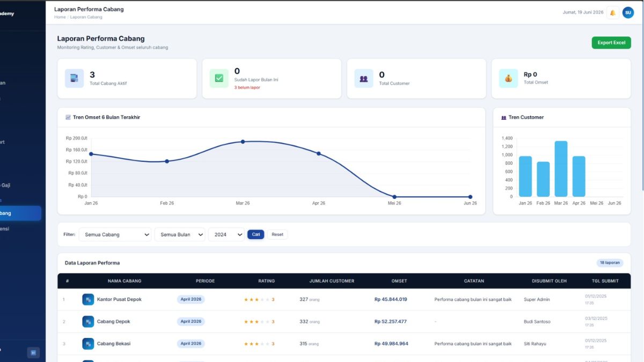Open the SU user avatar menu
Screen dimensions: 644x362
point(628,12)
